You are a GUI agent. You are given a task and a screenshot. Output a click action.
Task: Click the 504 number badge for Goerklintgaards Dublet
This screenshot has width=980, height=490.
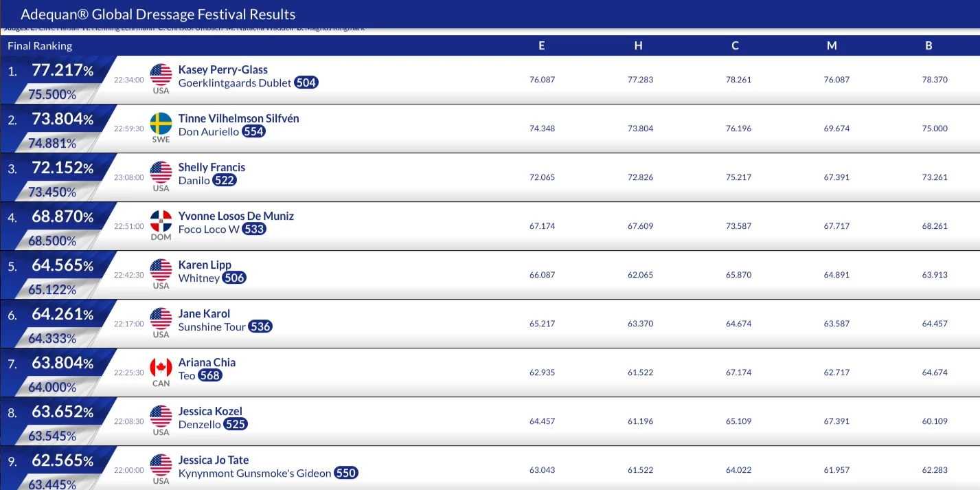[x=306, y=83]
